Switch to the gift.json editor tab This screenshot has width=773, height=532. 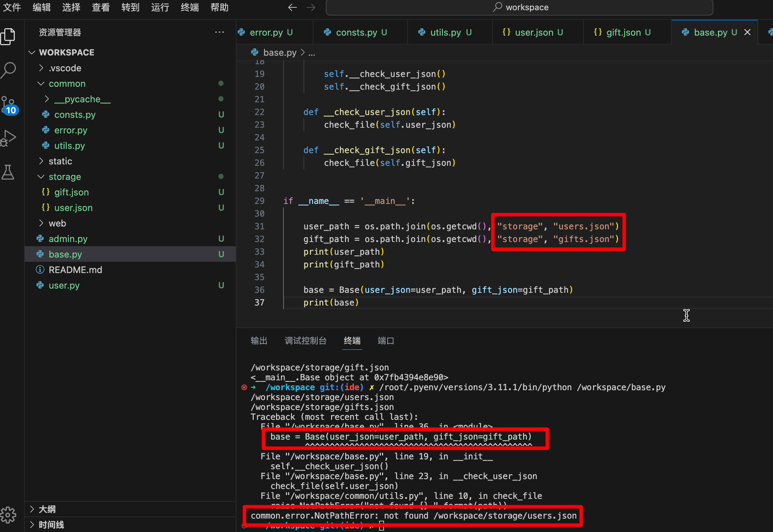click(x=627, y=32)
